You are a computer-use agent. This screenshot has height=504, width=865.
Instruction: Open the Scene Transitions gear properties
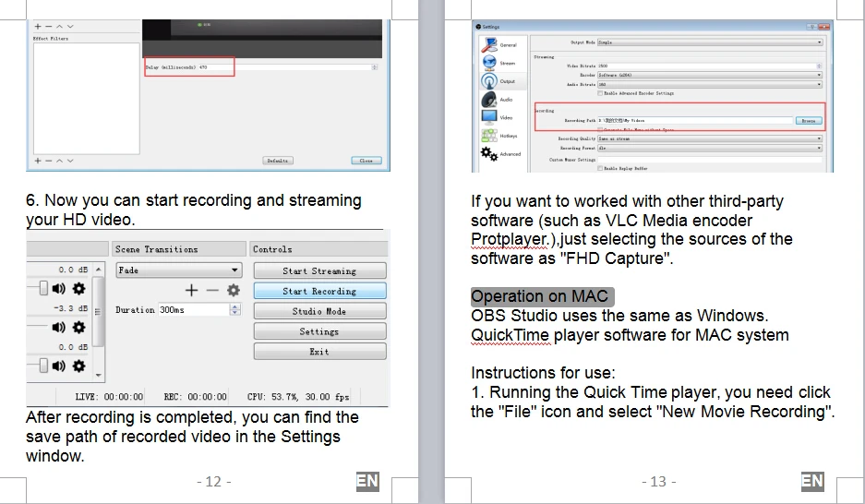click(234, 290)
